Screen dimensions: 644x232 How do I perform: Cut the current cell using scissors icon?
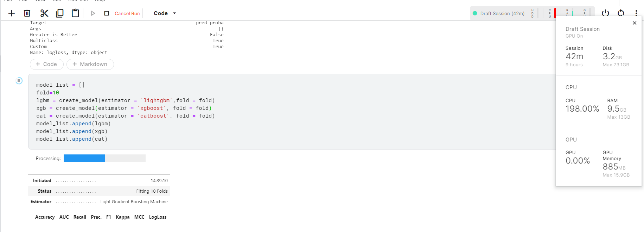pos(44,13)
